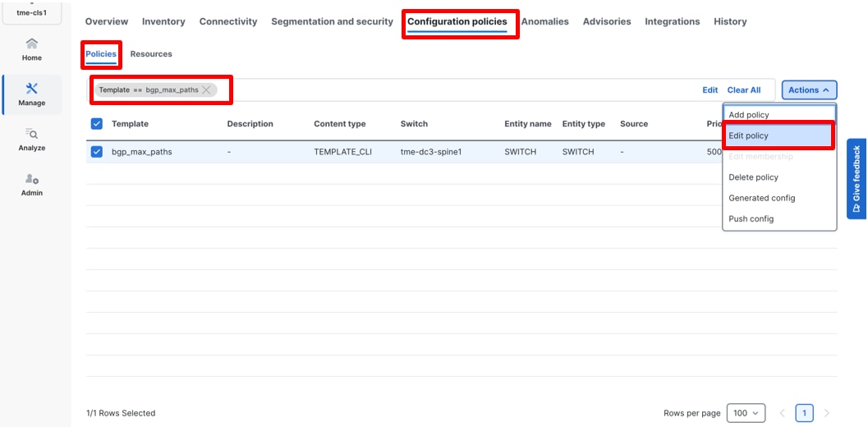Choose Delete policy from Actions menu

(x=779, y=177)
